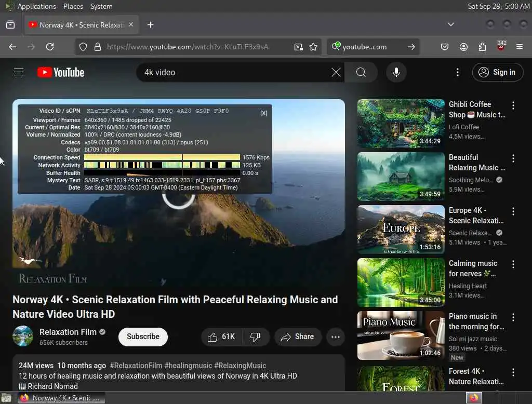Run search with magnifier button

click(x=361, y=72)
